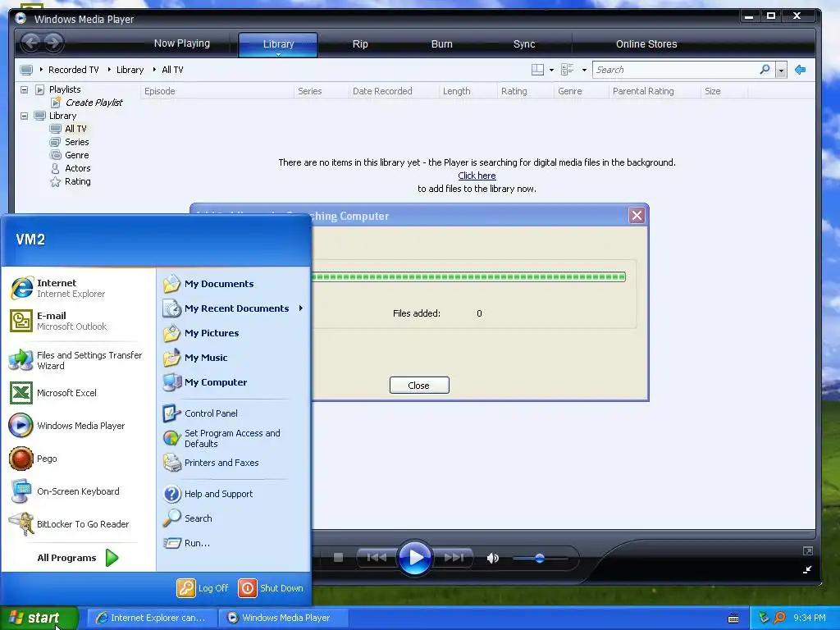Sort by Date Recorded column header
Image resolution: width=840 pixels, height=630 pixels.
point(382,91)
